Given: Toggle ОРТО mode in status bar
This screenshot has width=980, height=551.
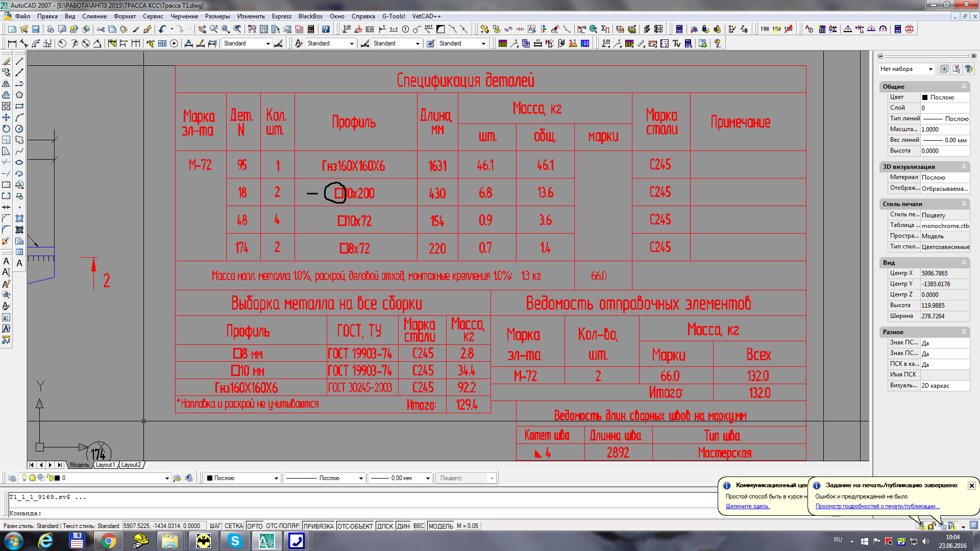Looking at the screenshot, I should click(255, 526).
